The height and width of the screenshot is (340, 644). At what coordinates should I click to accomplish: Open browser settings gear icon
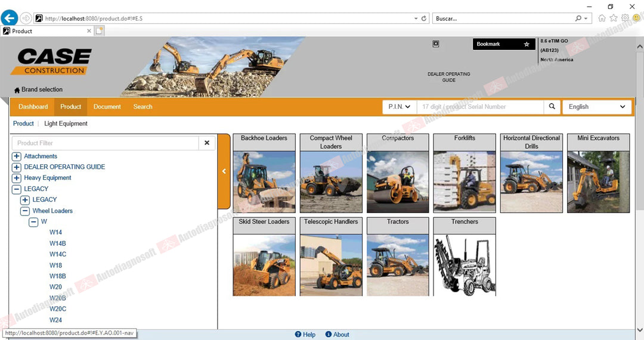625,18
